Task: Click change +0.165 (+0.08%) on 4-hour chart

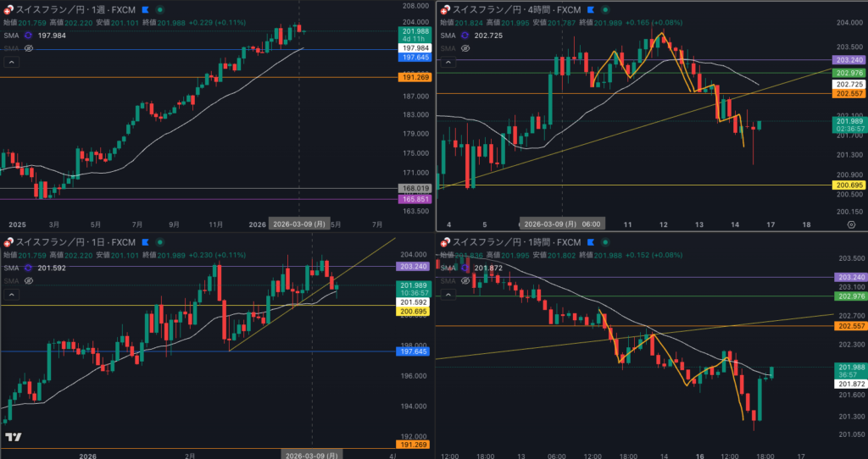Action: (654, 23)
